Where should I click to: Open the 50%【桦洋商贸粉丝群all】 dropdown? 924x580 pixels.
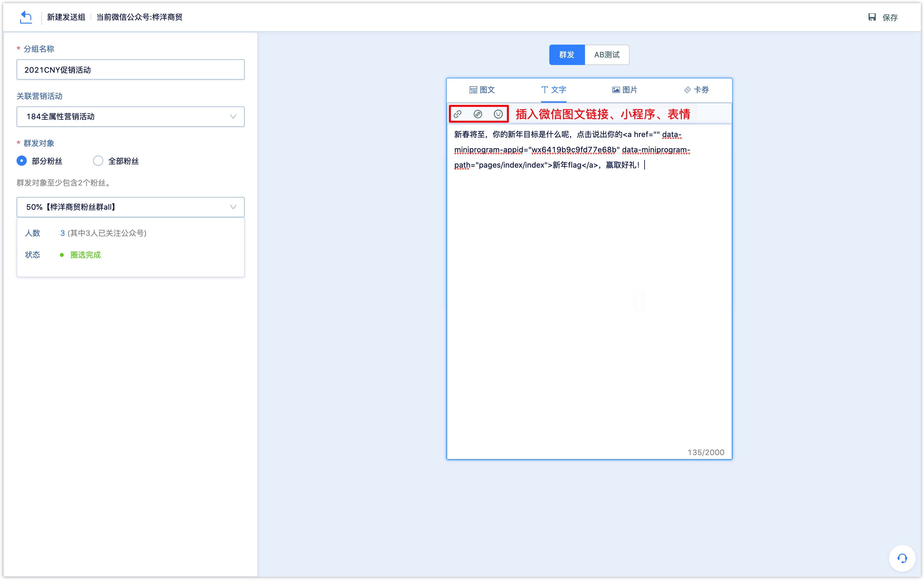click(130, 207)
